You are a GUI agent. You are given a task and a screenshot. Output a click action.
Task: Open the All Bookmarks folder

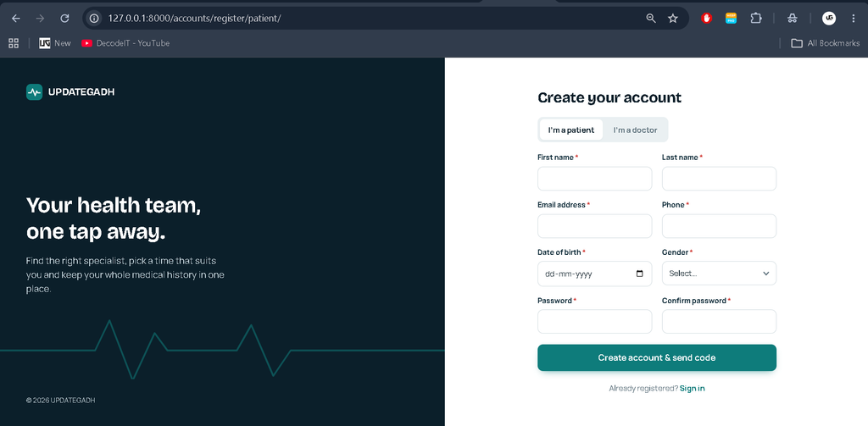(x=826, y=43)
